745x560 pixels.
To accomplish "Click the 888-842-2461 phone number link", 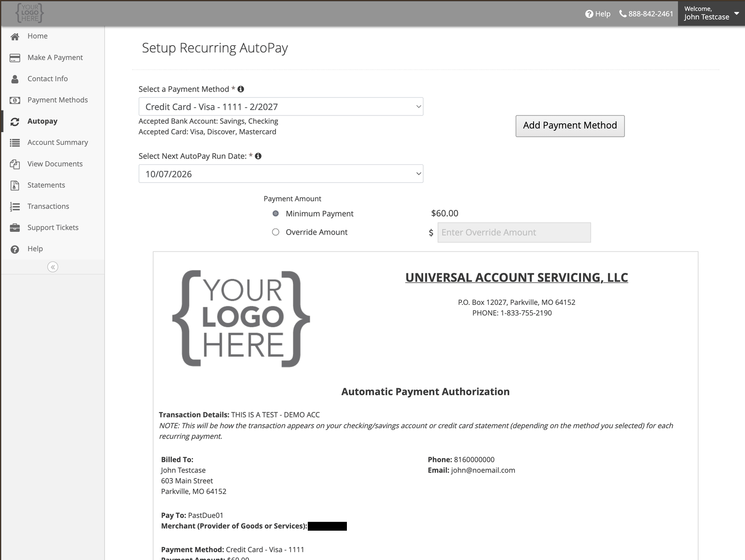I will point(646,14).
